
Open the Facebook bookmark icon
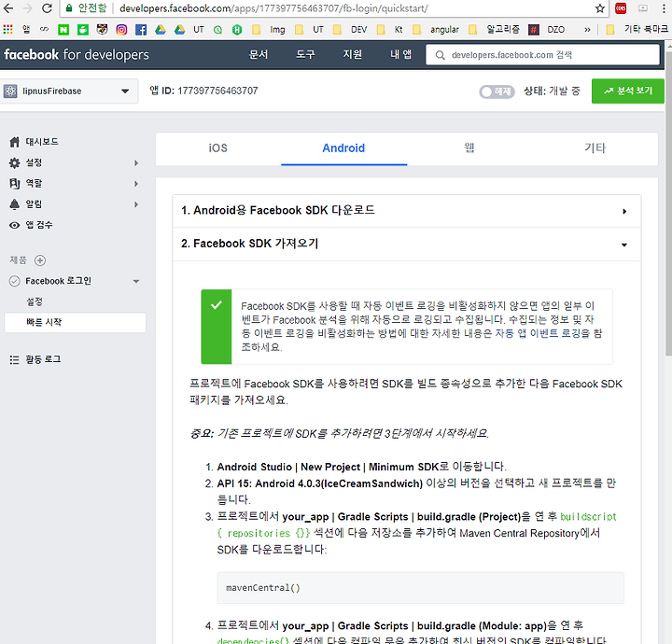point(141,29)
